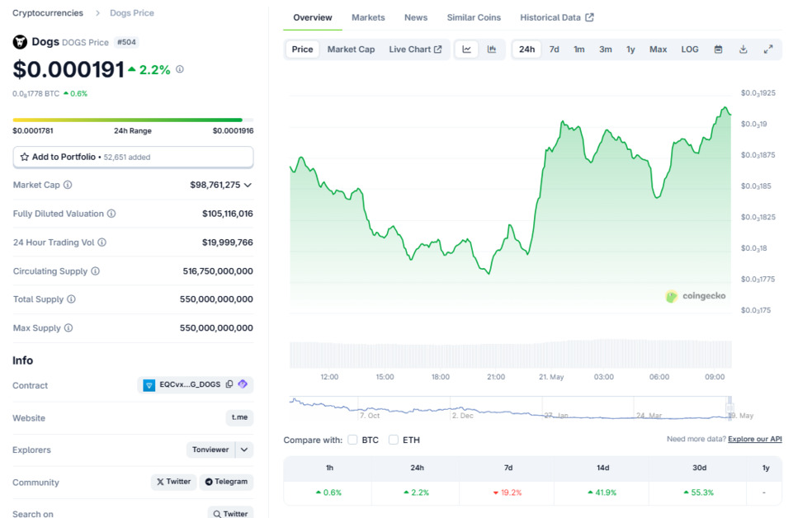
Task: Open the Twitter community link
Action: (x=174, y=482)
